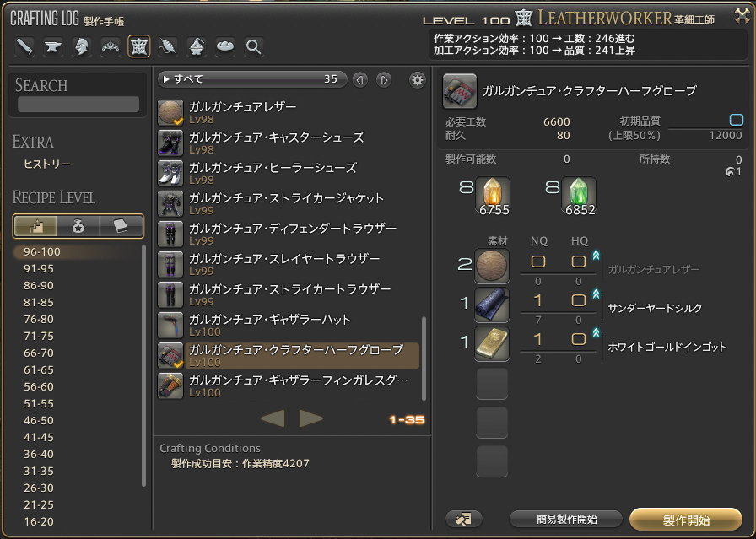The image size is (756, 539).
Task: Open ヒストリー under Extra
Action: pos(47,164)
